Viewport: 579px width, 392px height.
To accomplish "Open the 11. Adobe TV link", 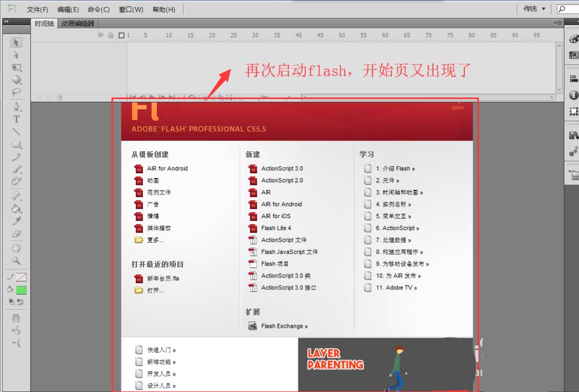I will pos(390,288).
